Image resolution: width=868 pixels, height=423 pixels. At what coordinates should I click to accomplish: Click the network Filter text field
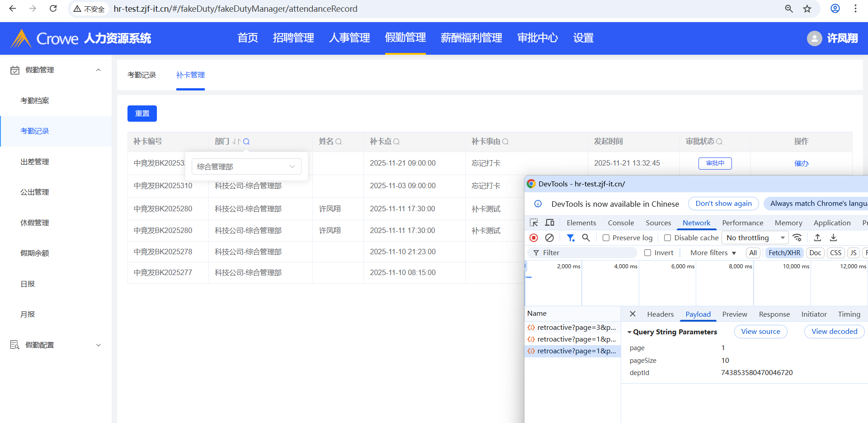point(588,253)
